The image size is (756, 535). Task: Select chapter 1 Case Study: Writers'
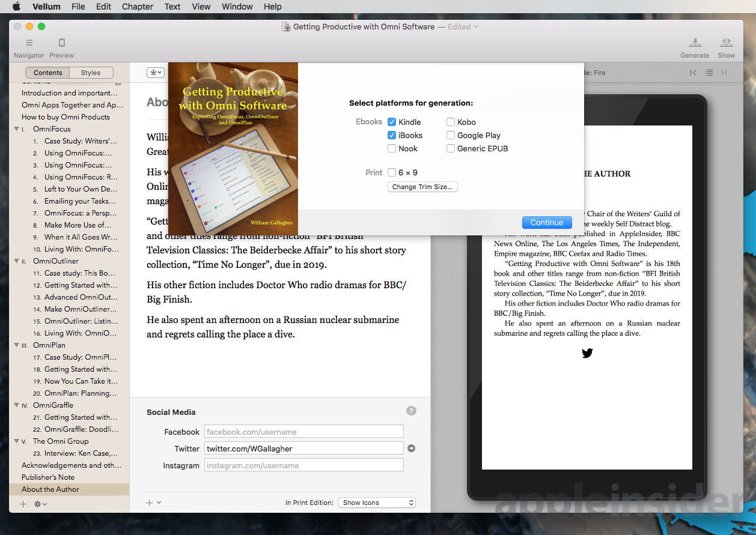point(69,141)
